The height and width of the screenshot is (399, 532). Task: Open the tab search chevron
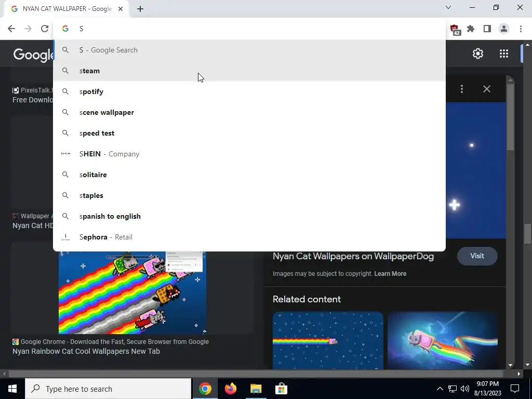point(448,7)
